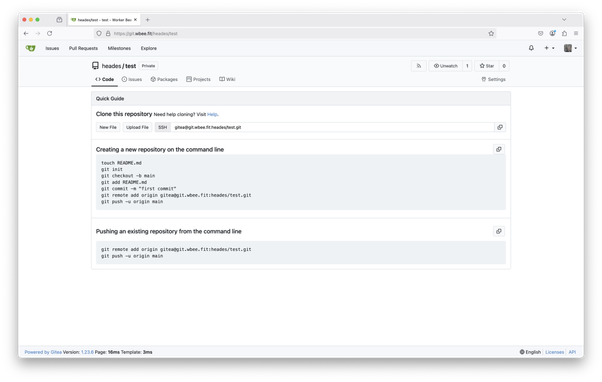Star the heades/test repository

click(486, 66)
